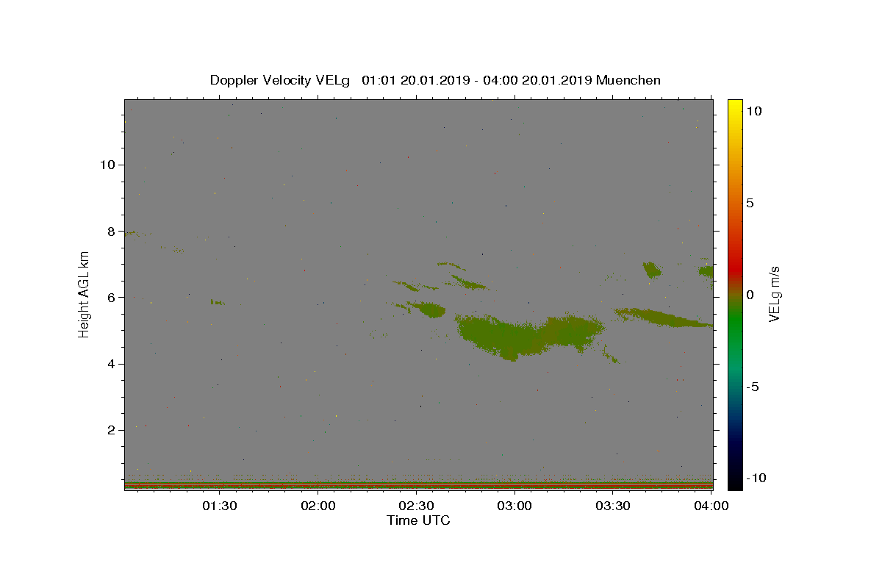882x588 pixels.
Task: Click the 04:00 time tick label
Action: click(711, 506)
